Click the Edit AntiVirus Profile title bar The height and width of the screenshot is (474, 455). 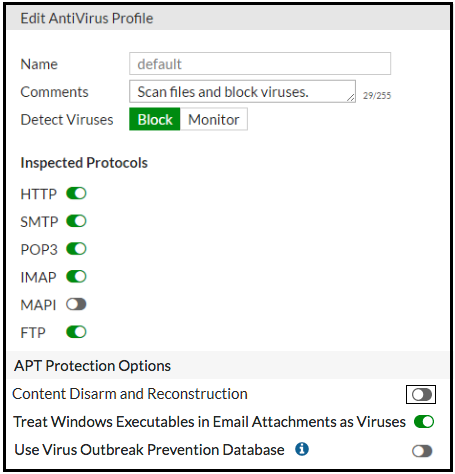point(228,18)
